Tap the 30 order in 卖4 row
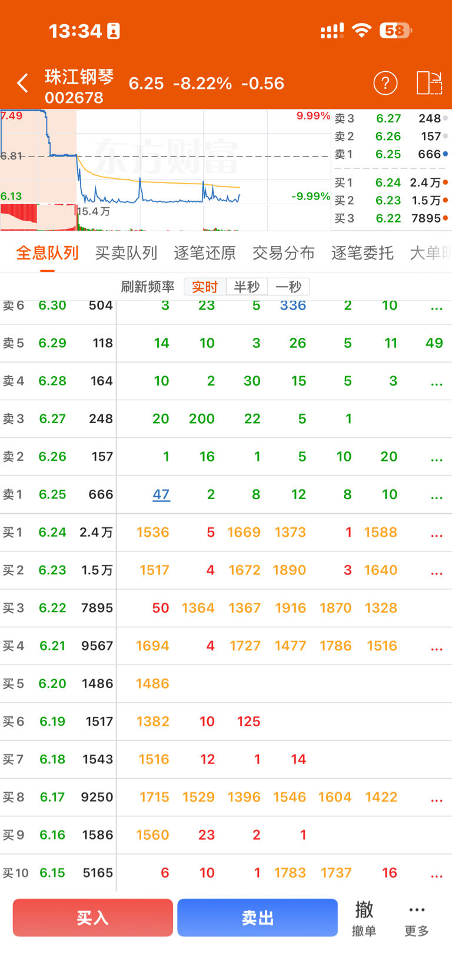 [x=252, y=381]
